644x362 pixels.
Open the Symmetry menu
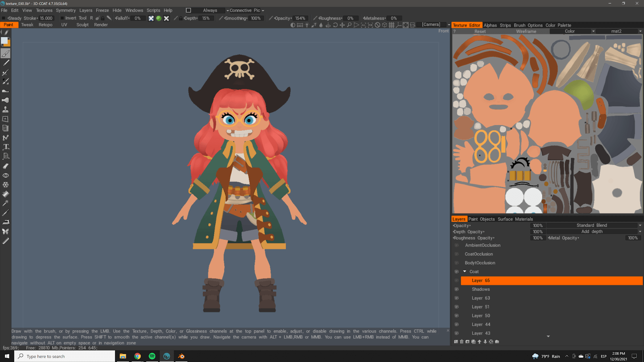click(66, 10)
